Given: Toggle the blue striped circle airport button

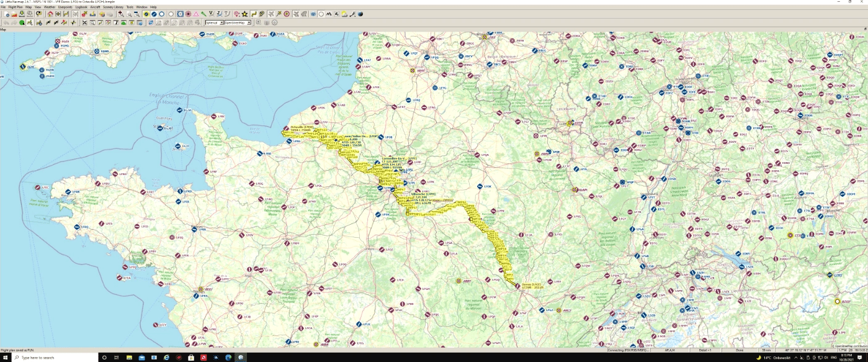Looking at the screenshot, I should [x=154, y=14].
